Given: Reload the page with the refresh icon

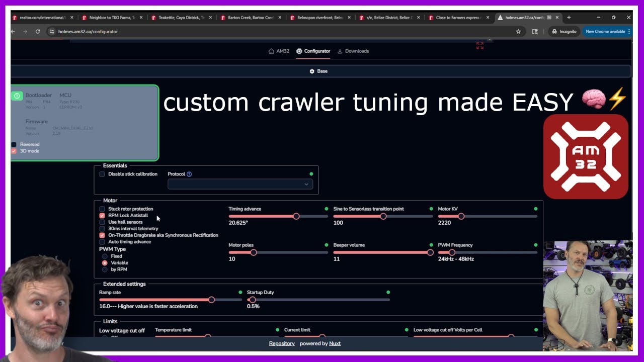Looking at the screenshot, I should [x=38, y=31].
